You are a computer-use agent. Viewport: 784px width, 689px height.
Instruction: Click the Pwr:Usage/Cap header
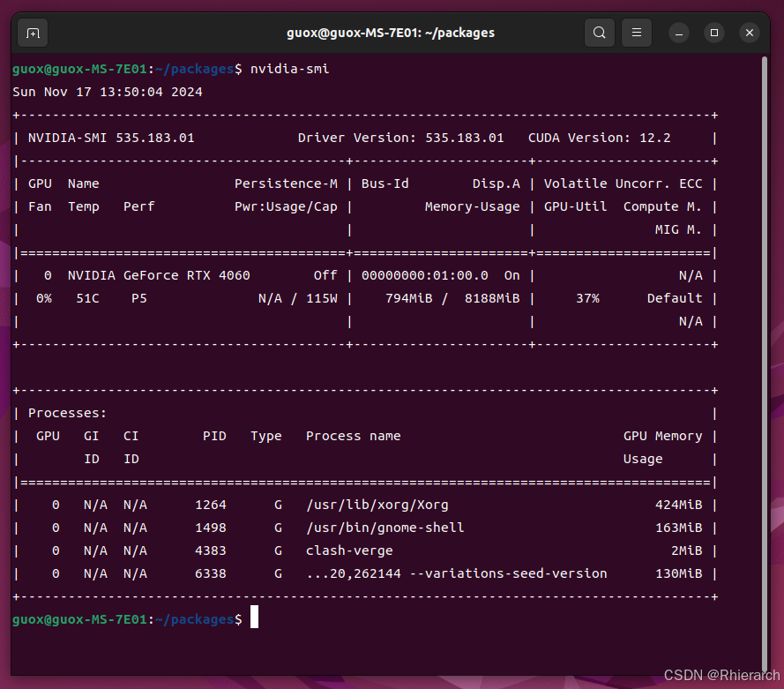(x=286, y=207)
